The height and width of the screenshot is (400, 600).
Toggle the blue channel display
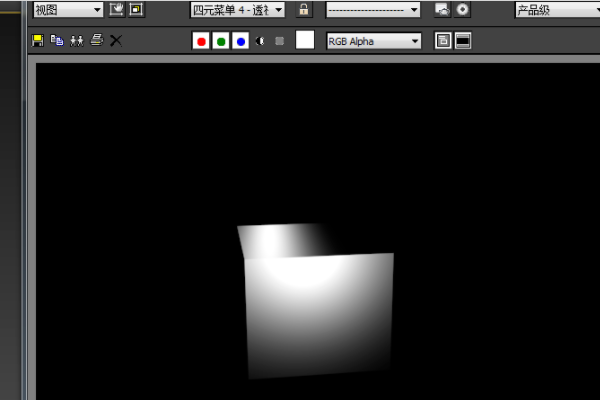click(240, 41)
